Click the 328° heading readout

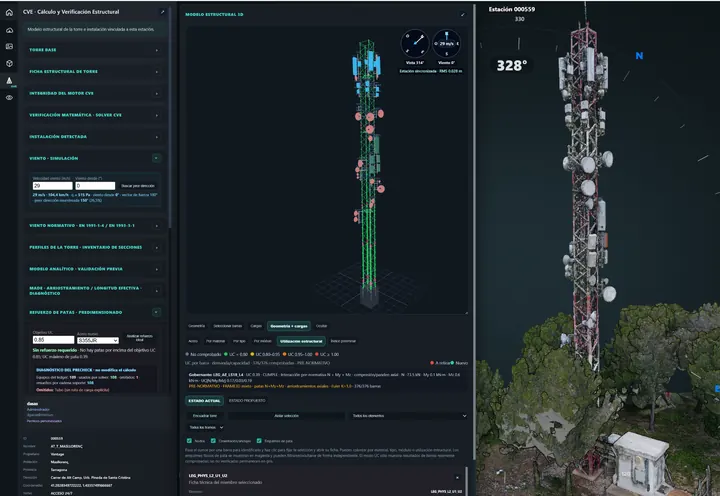(512, 65)
